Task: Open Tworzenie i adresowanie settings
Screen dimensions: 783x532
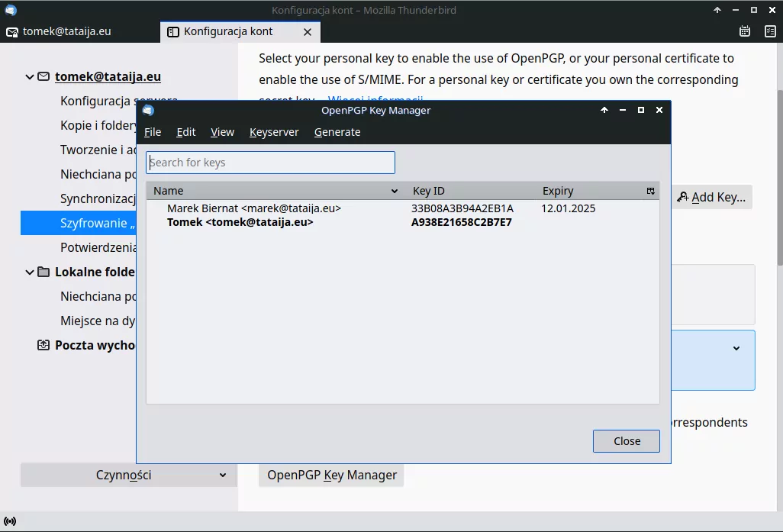Action: pyautogui.click(x=98, y=150)
